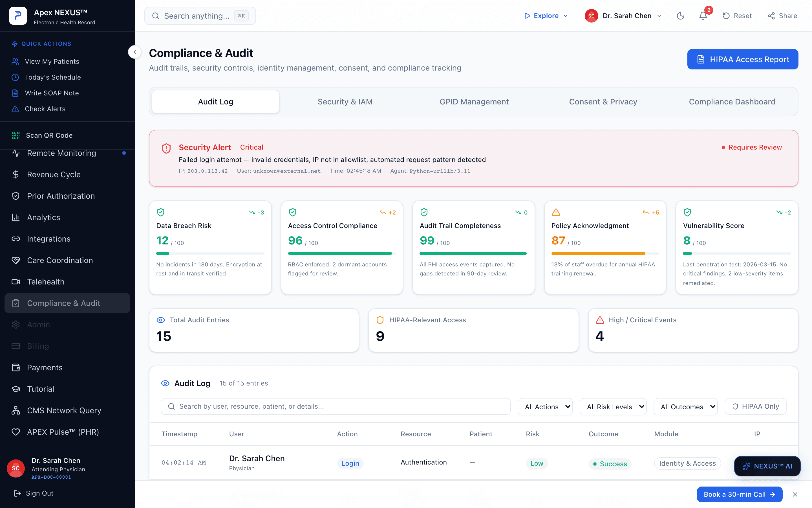
Task: Click the Access Control Compliance progress bar
Action: (x=342, y=253)
